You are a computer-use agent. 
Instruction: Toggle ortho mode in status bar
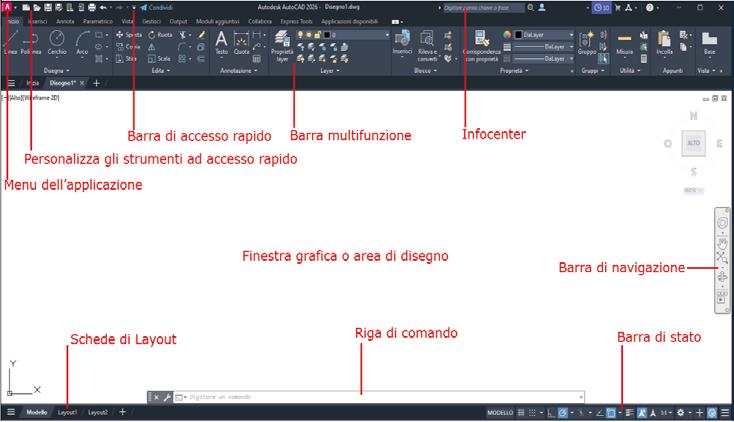click(551, 413)
